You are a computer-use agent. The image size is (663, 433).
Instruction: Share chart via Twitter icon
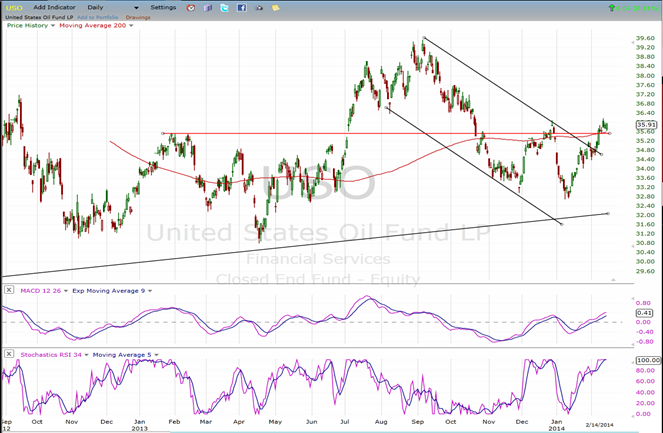click(x=225, y=7)
